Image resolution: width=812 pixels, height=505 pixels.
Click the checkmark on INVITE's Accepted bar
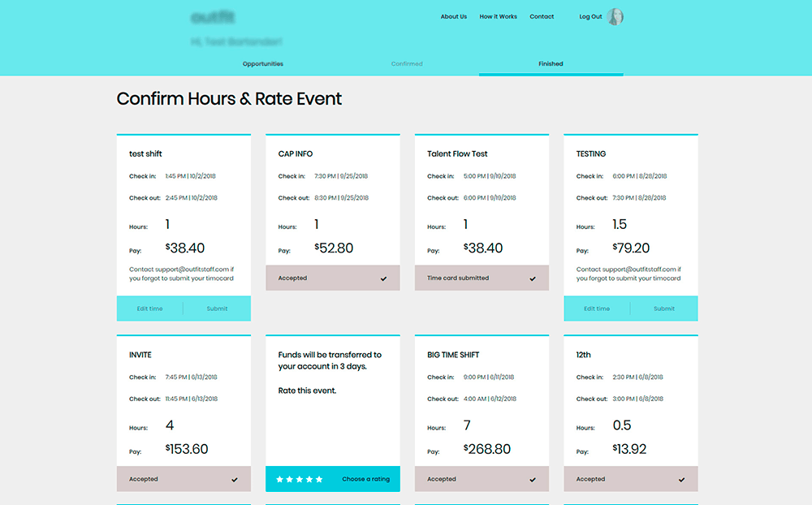point(236,479)
